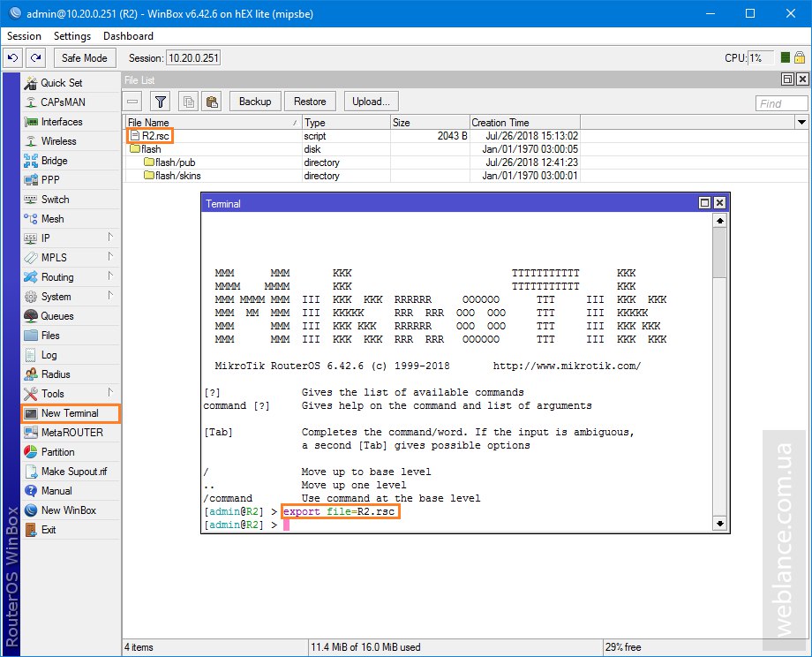
Task: Open the Bridge section
Action: [x=71, y=161]
